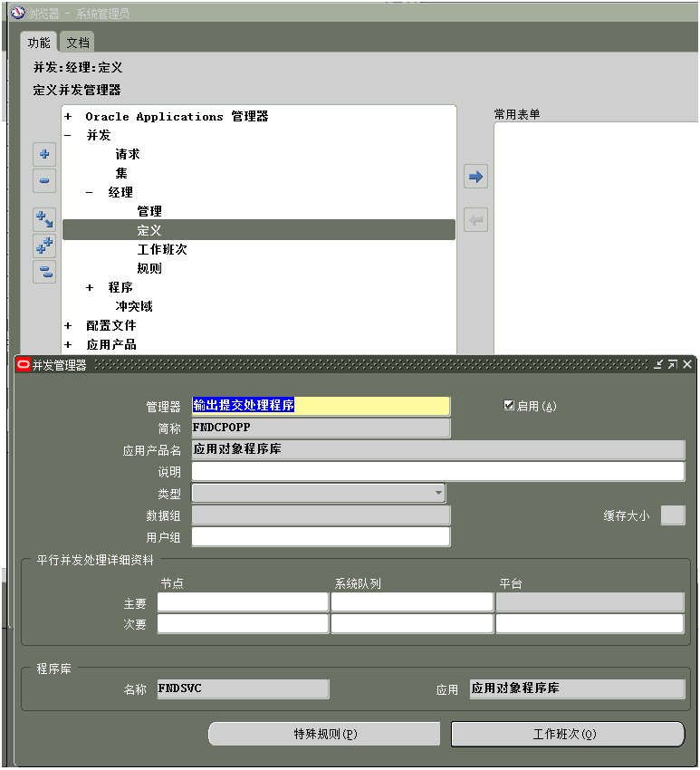
Task: Click the 特殊规则(P) button
Action: 324,734
